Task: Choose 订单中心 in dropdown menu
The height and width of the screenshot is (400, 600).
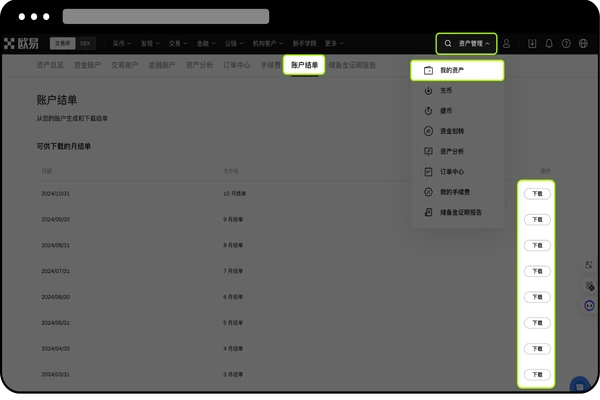Action: click(x=457, y=172)
